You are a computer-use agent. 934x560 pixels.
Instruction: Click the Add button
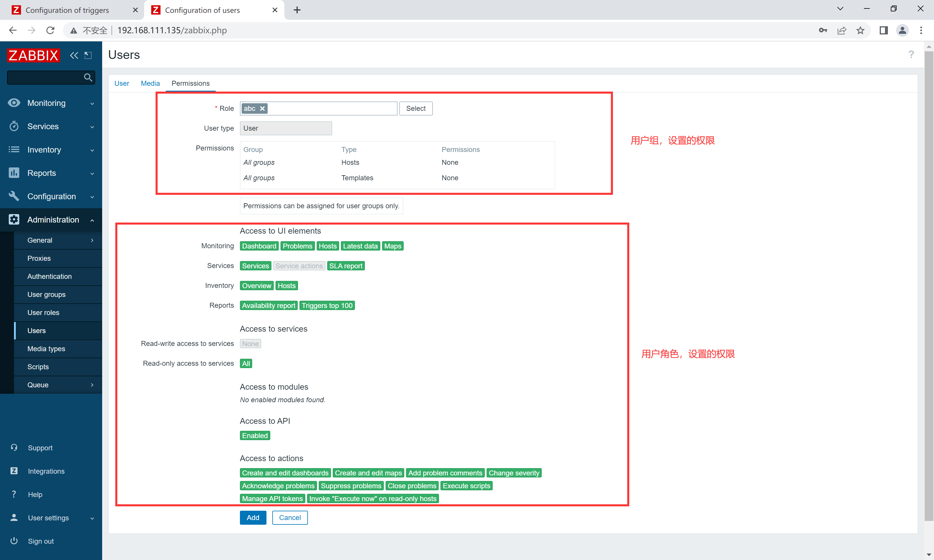(x=253, y=517)
